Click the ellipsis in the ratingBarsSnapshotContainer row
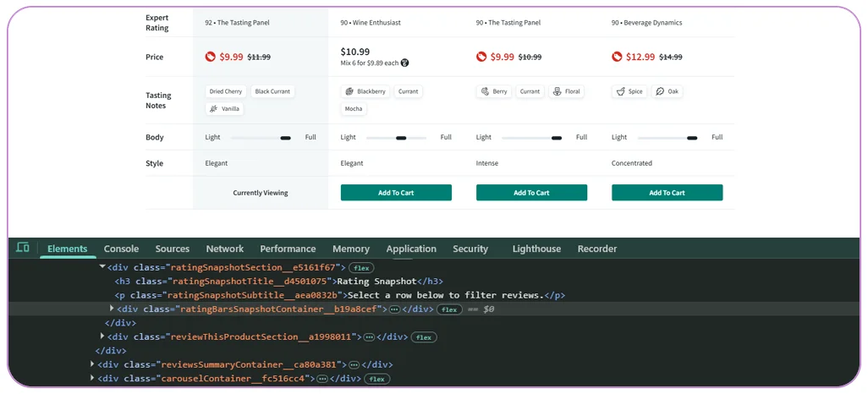This screenshot has height=394, width=868. (x=394, y=309)
